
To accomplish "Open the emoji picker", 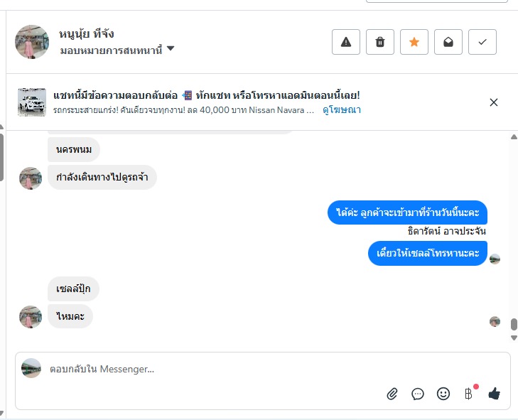I will click(x=443, y=394).
